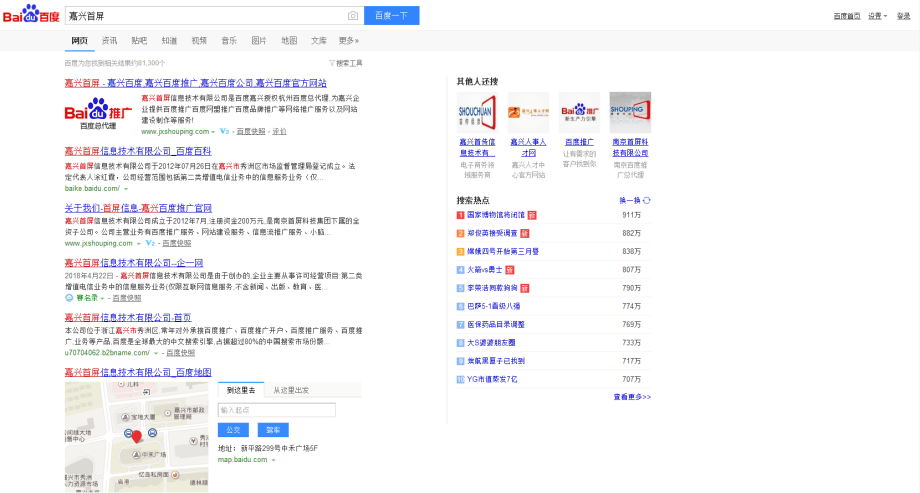This screenshot has width=920, height=493.
Task: Click the 公交 transit button
Action: [233, 430]
